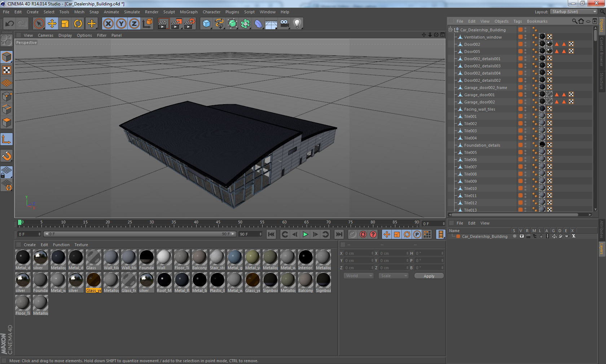
Task: Open the viewport Display menu
Action: click(65, 35)
